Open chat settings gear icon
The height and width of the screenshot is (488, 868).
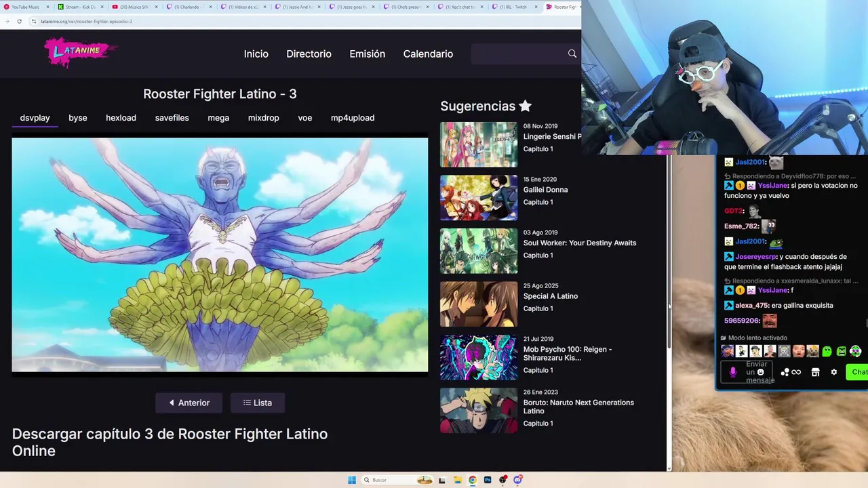834,372
